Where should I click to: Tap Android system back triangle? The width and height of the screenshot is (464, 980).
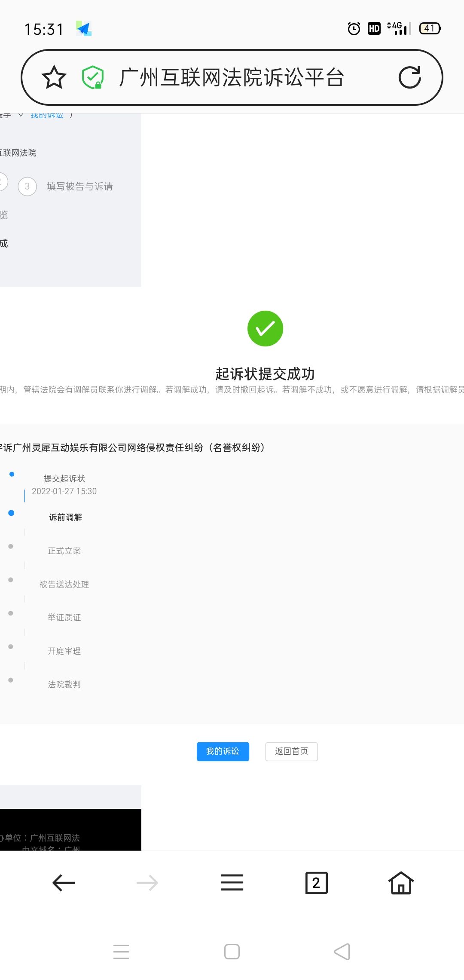click(x=342, y=952)
